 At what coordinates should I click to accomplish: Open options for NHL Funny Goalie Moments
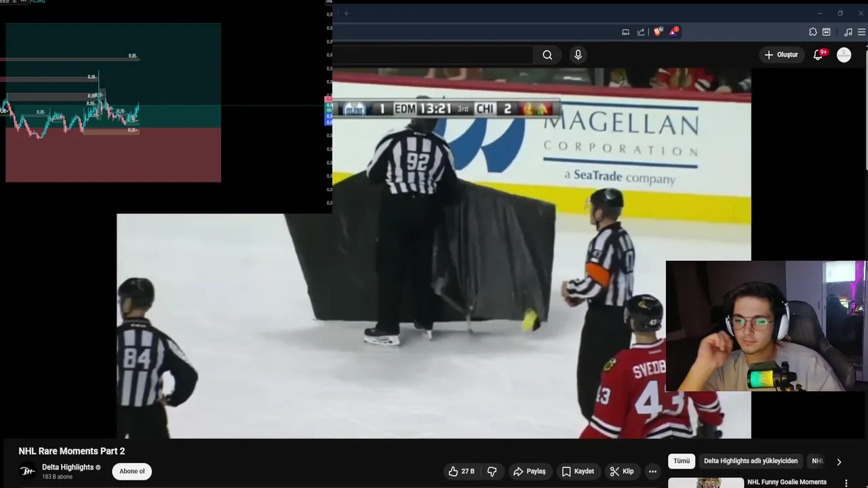[x=846, y=483]
